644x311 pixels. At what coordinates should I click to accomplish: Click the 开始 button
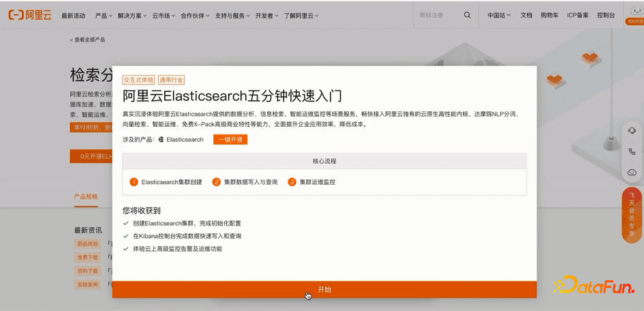point(324,290)
